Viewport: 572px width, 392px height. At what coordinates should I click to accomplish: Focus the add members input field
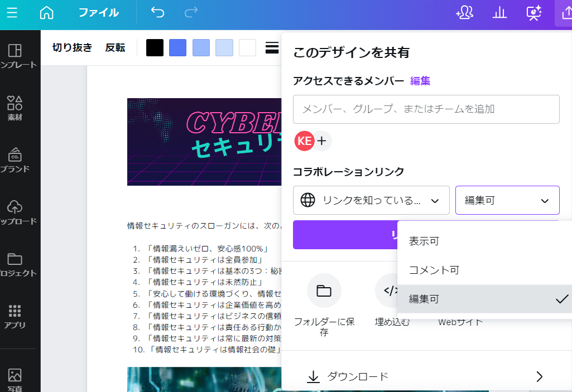(426, 109)
